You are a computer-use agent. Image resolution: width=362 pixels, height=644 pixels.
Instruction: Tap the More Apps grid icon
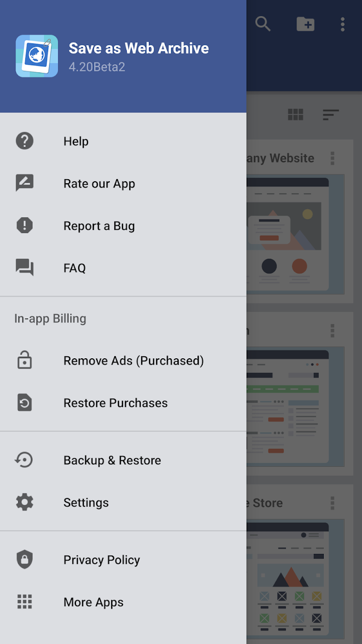[x=24, y=602]
